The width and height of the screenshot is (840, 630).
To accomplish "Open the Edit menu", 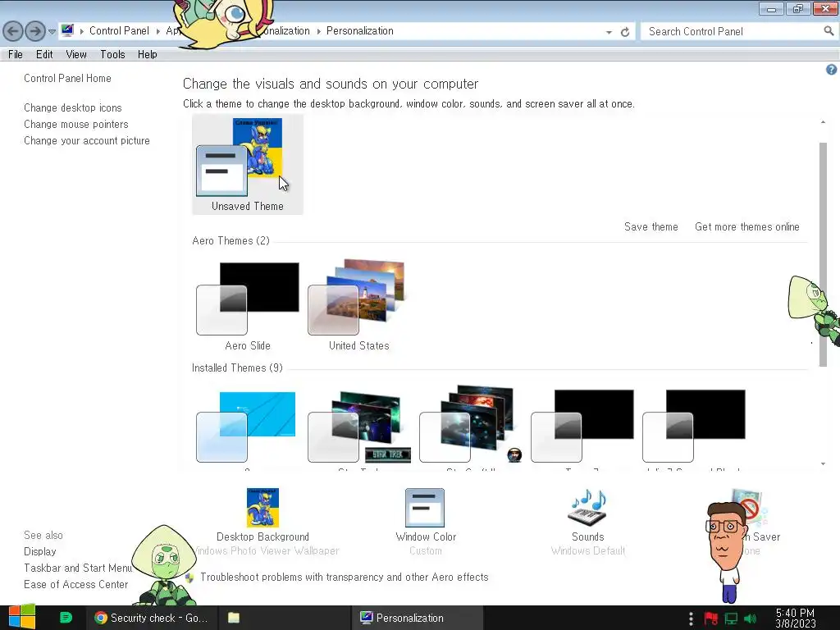I will point(44,54).
